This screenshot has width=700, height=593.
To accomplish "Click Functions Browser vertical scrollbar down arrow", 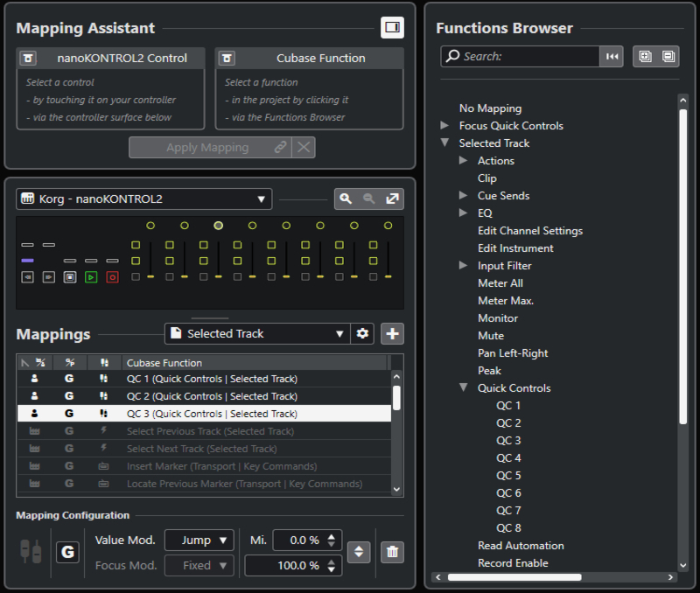I will pos(683,565).
